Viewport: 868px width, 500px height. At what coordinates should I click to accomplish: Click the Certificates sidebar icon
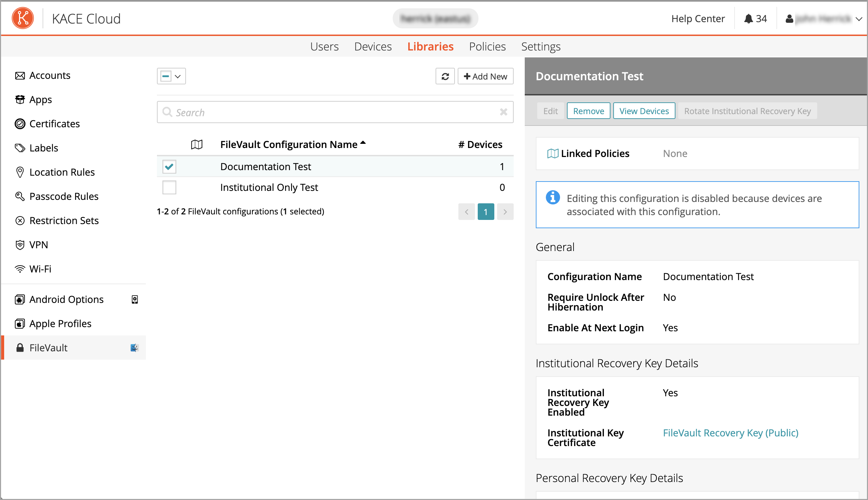(20, 124)
